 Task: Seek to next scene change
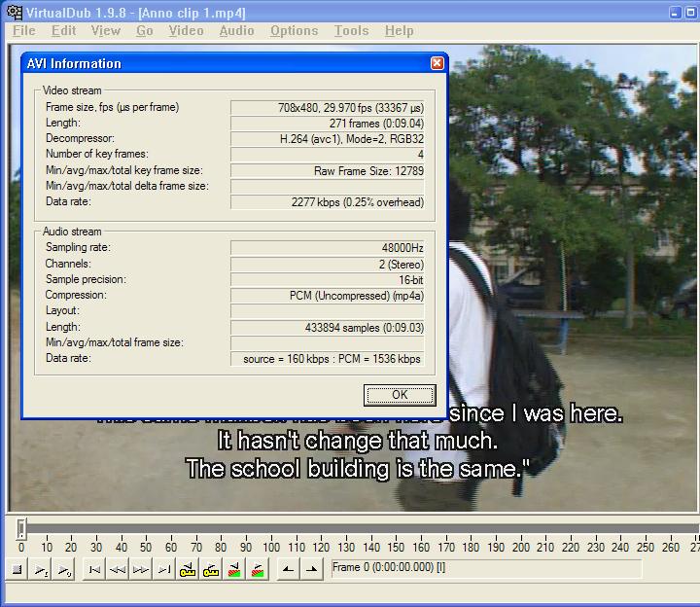pyautogui.click(x=257, y=569)
